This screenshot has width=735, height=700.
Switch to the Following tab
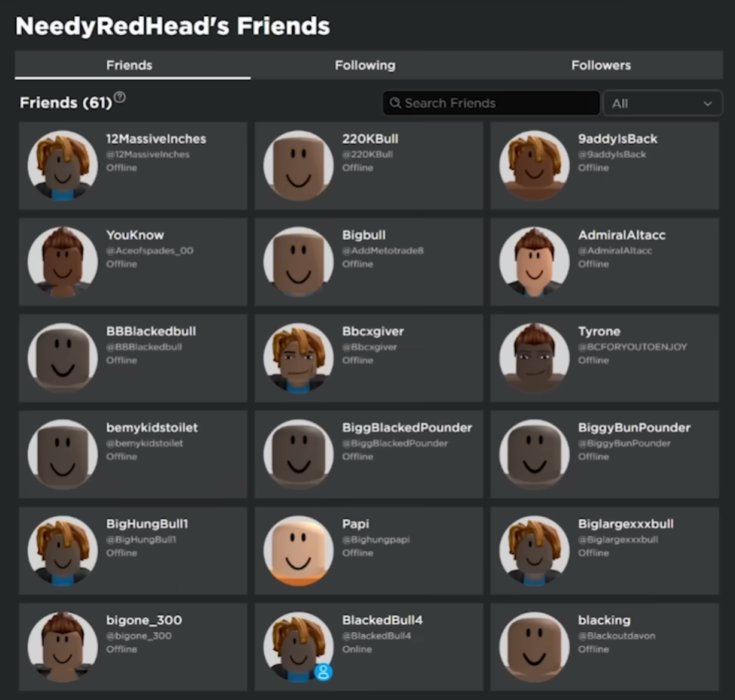click(365, 65)
